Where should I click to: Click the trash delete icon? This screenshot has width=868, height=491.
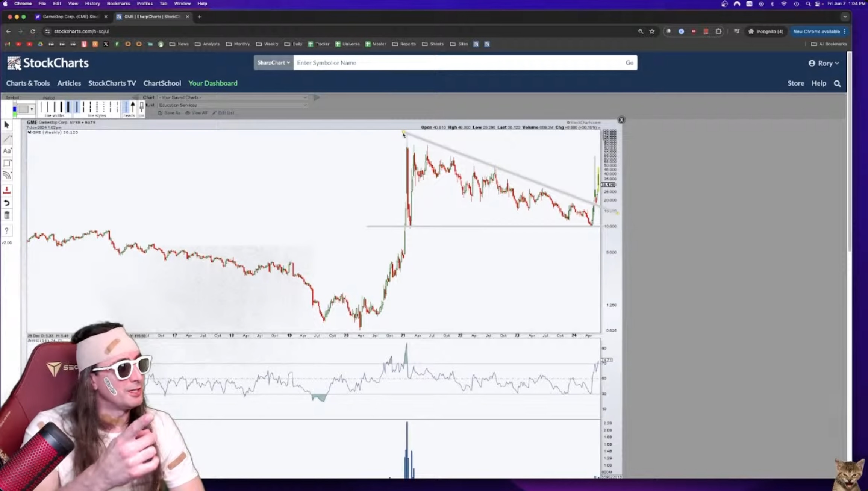tap(7, 215)
